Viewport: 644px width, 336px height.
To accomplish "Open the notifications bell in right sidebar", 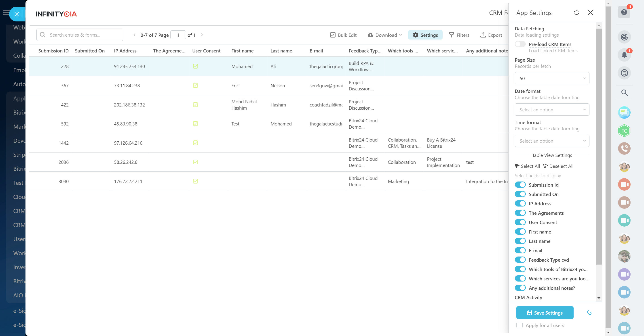I will click(x=624, y=55).
